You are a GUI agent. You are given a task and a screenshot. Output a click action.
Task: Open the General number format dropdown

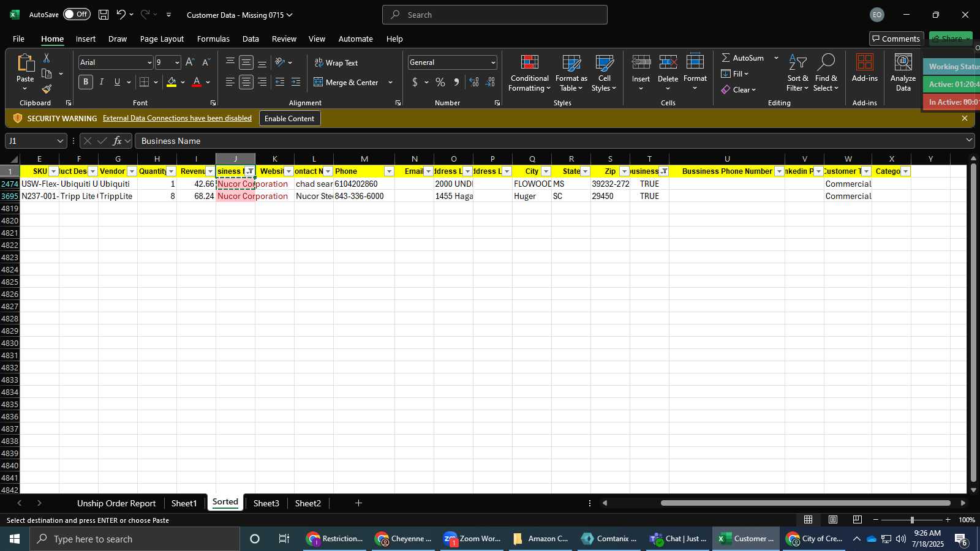tap(493, 62)
